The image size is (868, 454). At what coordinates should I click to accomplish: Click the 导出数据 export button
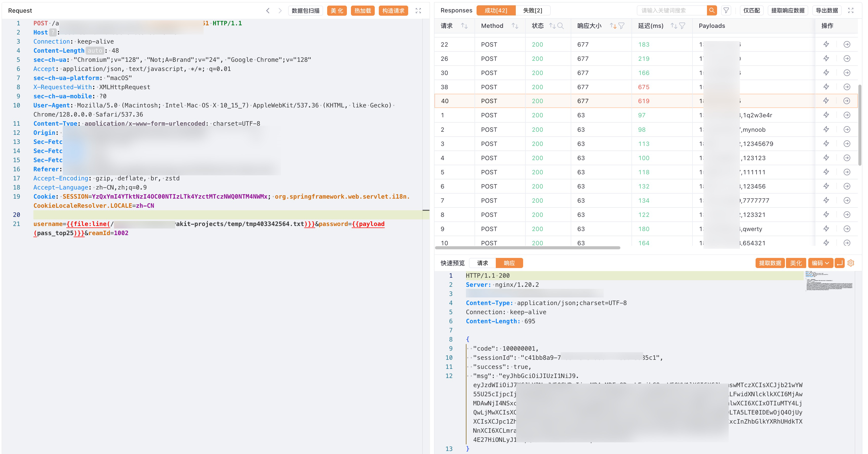(x=826, y=10)
